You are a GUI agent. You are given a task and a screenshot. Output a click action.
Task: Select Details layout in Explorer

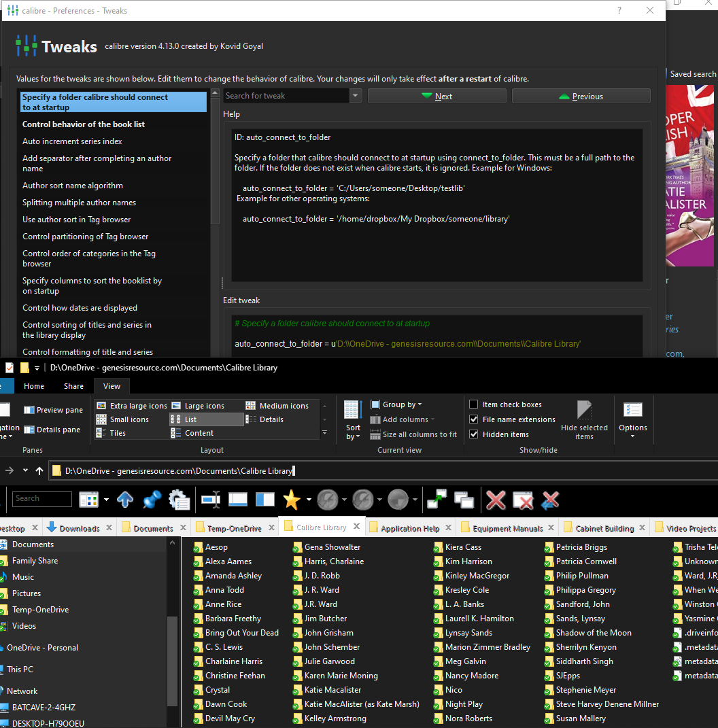[264, 419]
